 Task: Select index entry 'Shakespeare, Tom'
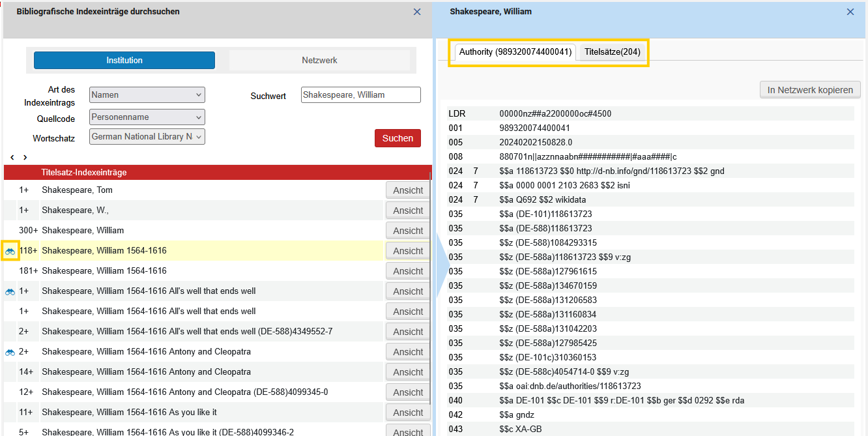[78, 190]
